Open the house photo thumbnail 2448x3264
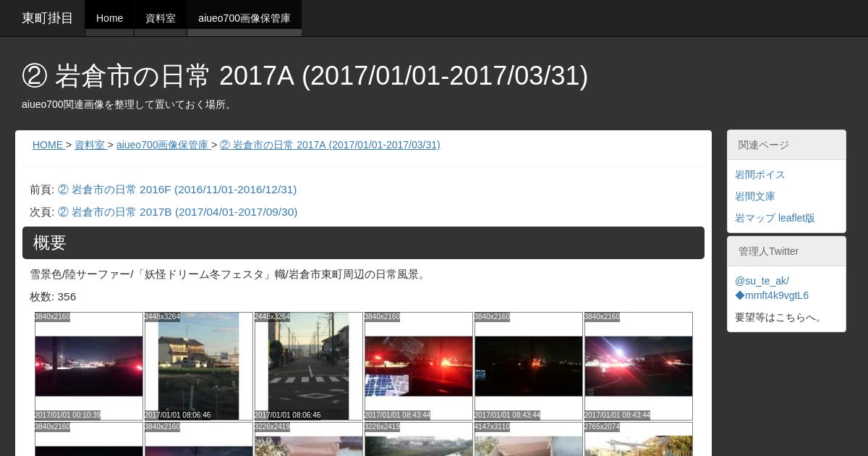This screenshot has width=868, height=456. [199, 366]
